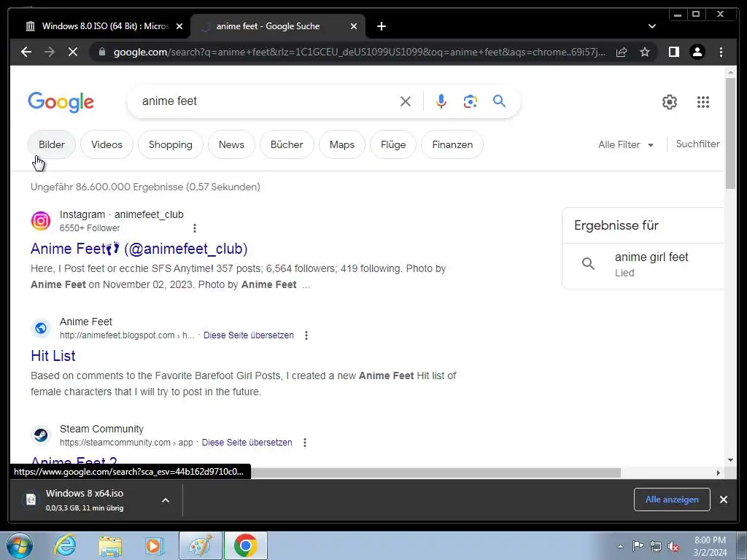Clear the search box with the X icon
Viewport: 747px width, 560px height.
[406, 101]
